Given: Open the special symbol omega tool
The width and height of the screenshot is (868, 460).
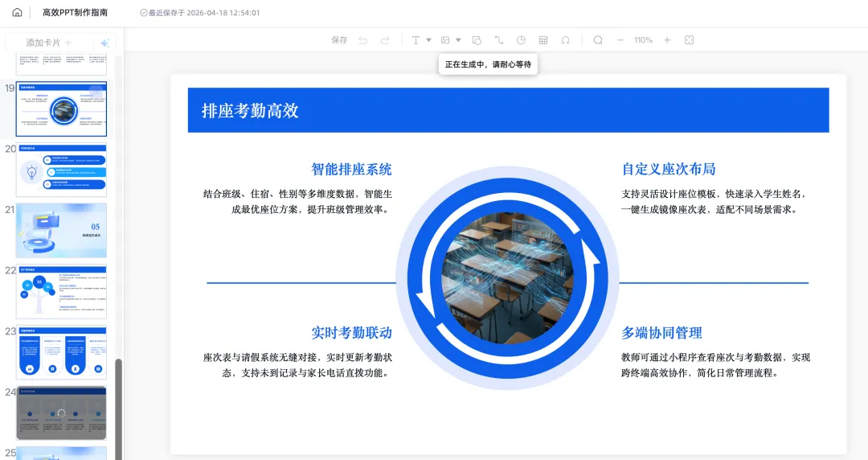Looking at the screenshot, I should 565,40.
